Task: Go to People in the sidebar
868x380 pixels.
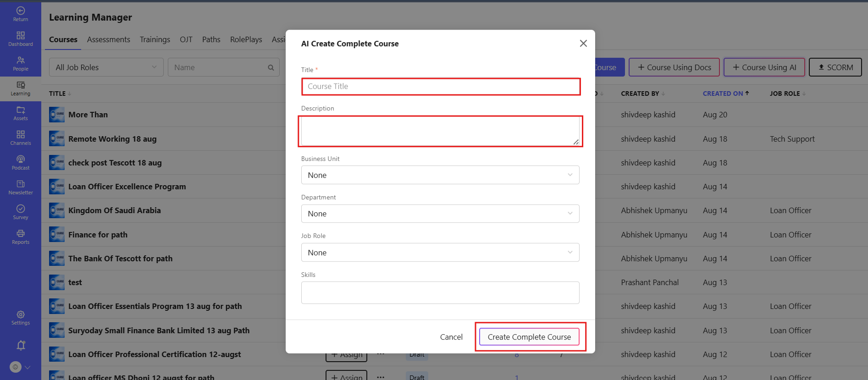Action: 21,63
